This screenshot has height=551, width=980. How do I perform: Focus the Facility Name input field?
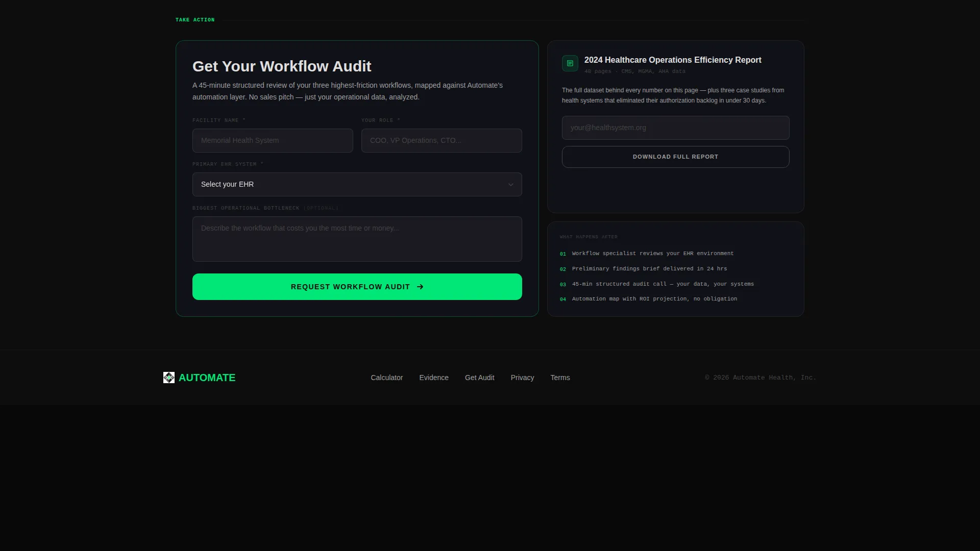pos(273,140)
